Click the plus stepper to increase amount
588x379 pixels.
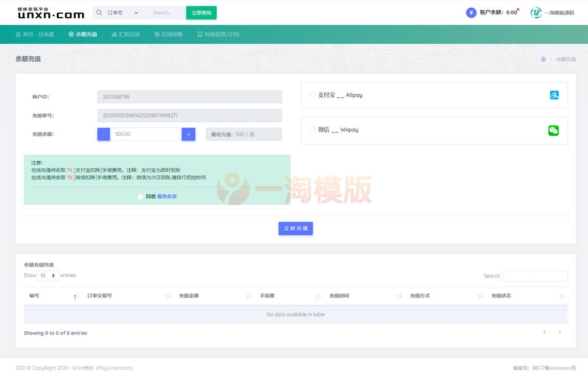pos(189,133)
